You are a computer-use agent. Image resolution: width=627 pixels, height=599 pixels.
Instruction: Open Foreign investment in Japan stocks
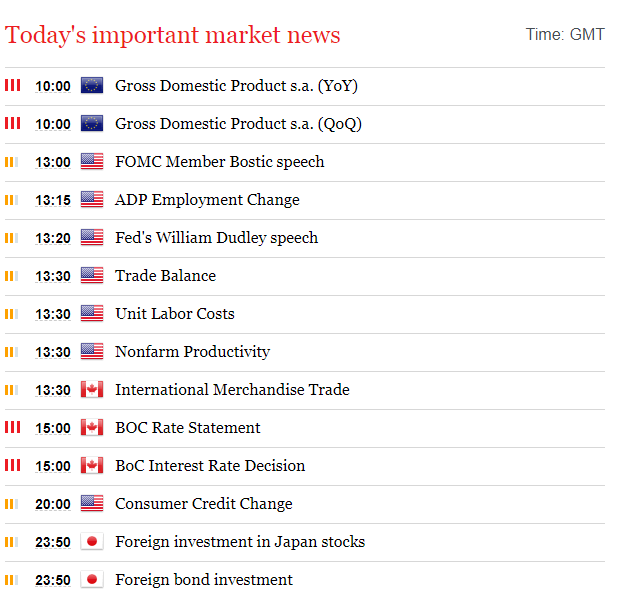coord(239,542)
